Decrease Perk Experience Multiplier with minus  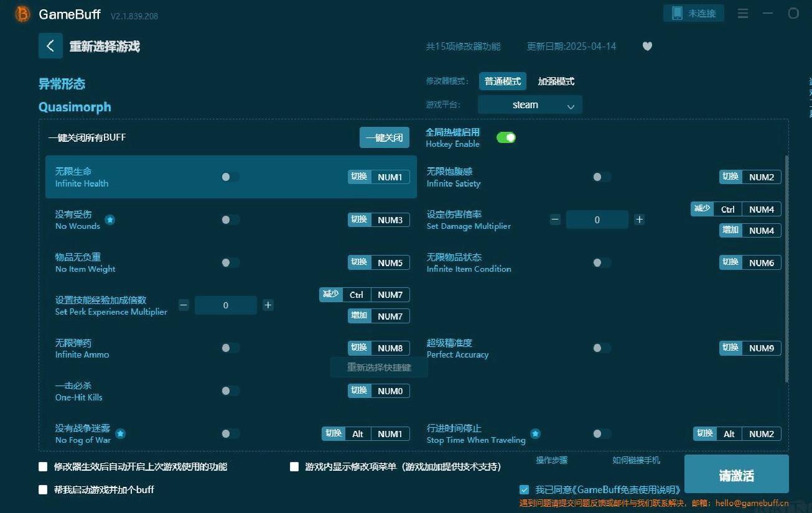[184, 305]
